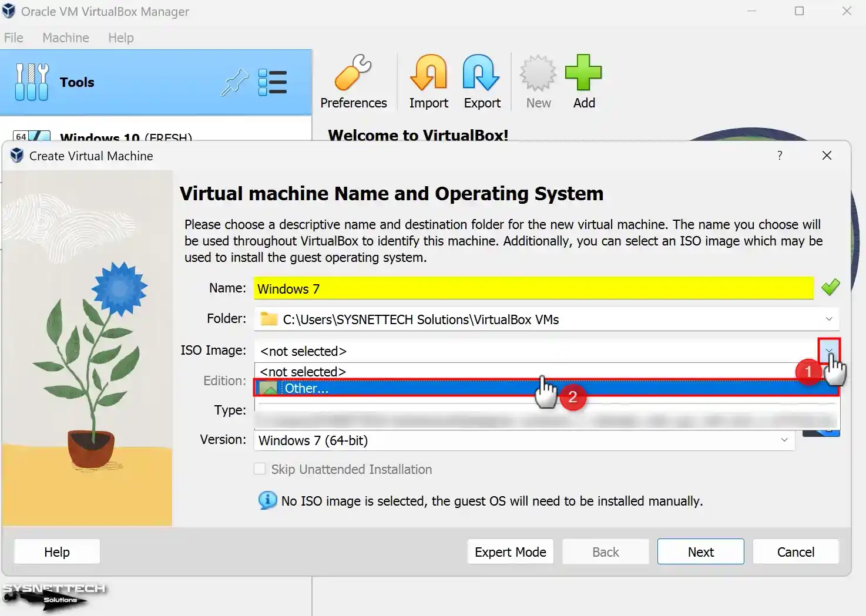Viewport: 866px width, 616px height.
Task: Click the Import appliance icon
Action: point(428,82)
